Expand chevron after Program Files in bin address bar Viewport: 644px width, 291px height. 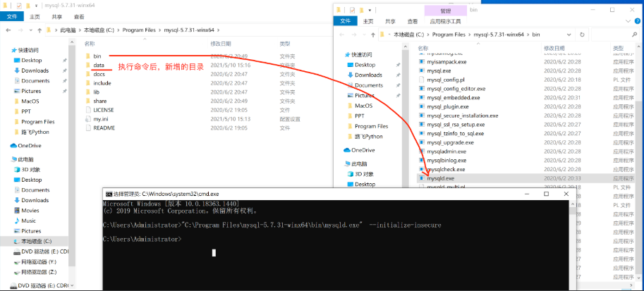tap(470, 35)
